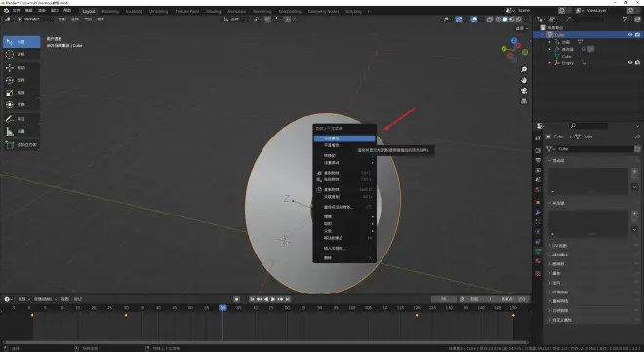
Task: Activate the Rotate (旋转) tool
Action: [x=21, y=80]
